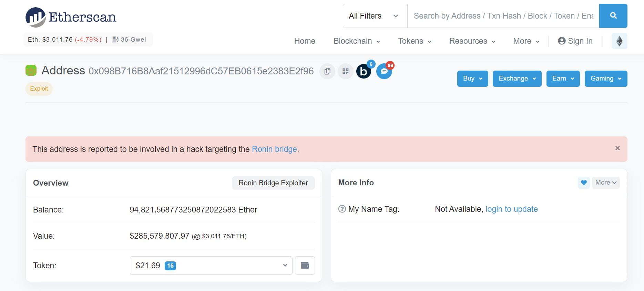Click the balance 94,821.568773250872022583 Ether value
Viewport: 644px width, 291px height.
point(193,210)
